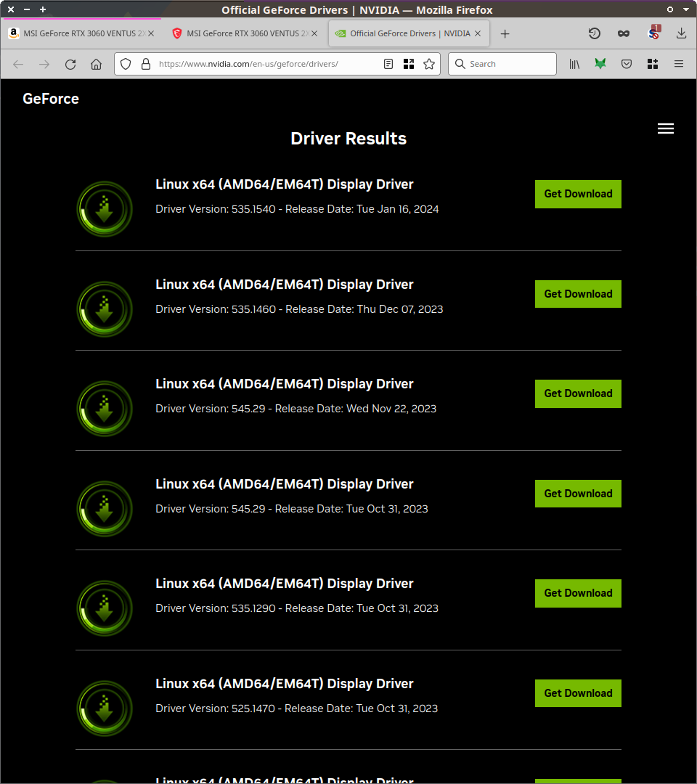Viewport: 697px width, 784px height.
Task: Click the GeForce logo text
Action: (x=51, y=99)
